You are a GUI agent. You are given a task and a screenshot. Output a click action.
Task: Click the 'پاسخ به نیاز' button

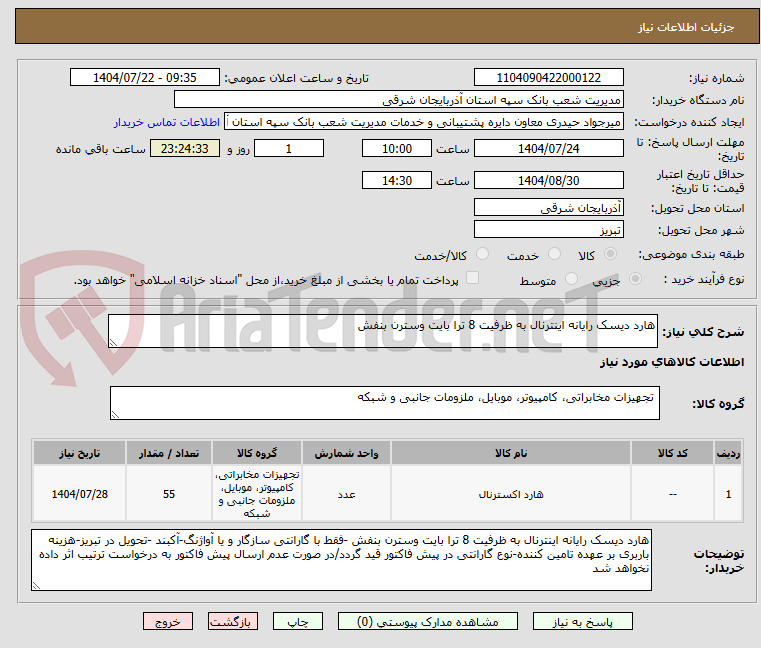[582, 621]
